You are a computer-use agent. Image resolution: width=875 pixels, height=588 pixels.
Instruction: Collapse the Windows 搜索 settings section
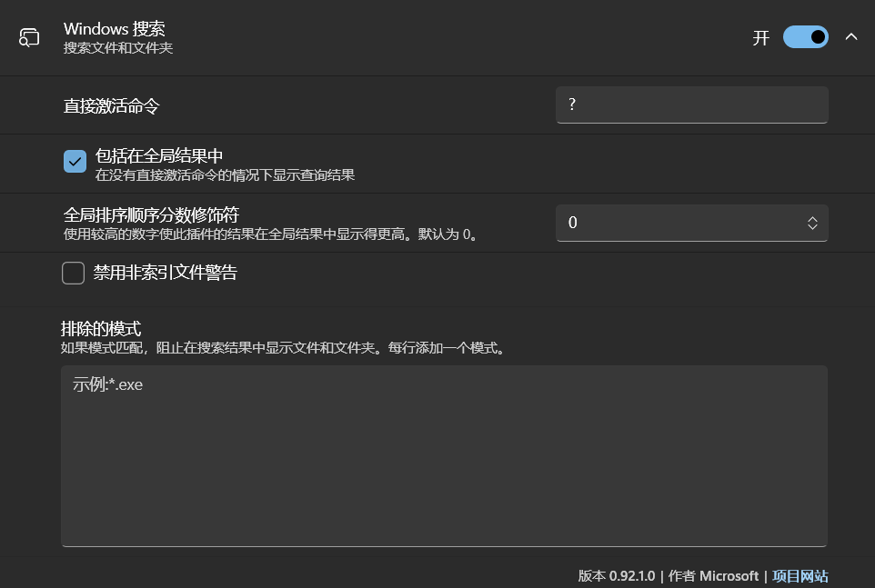tap(851, 37)
